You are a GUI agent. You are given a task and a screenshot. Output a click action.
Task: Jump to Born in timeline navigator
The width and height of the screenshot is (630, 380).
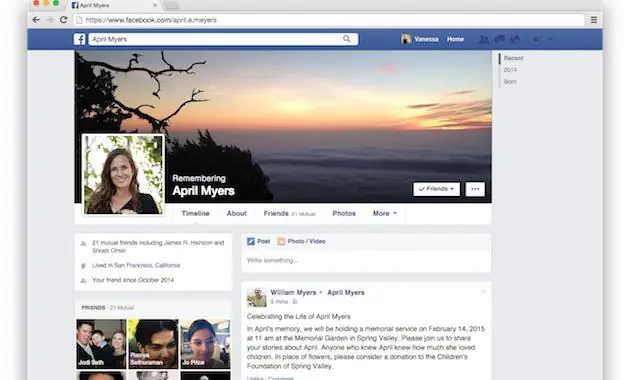[510, 82]
